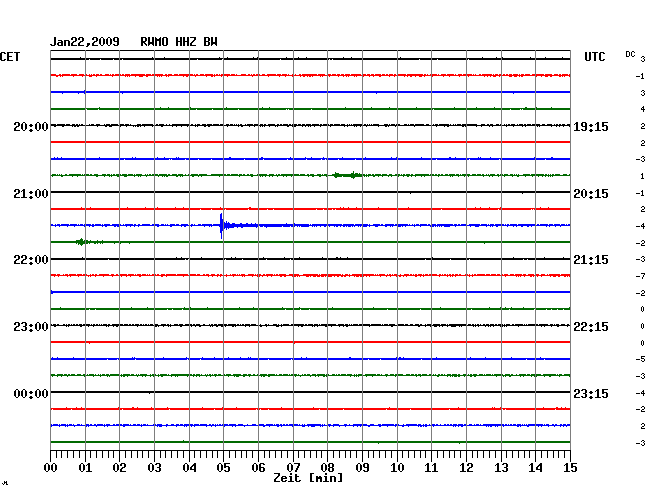Click the CET time zone heading
650x494 pixels.
[x=10, y=57]
